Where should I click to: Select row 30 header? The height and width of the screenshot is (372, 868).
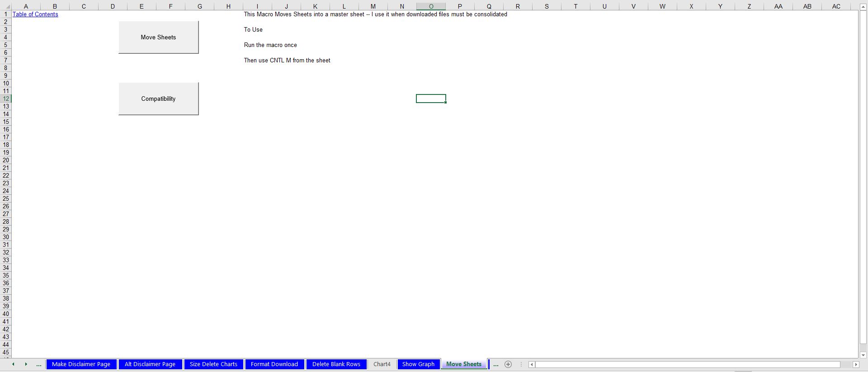click(6, 237)
